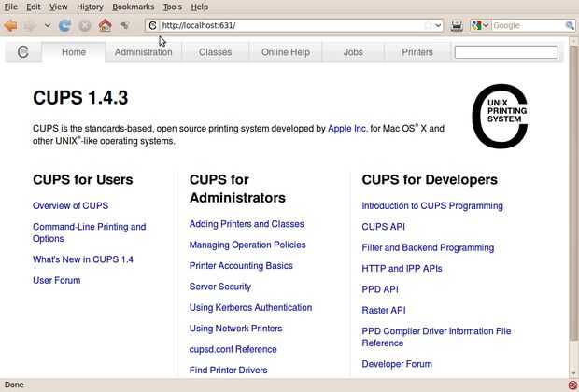The height and width of the screenshot is (392, 579).
Task: Open Filter and Backend Programming link
Action: (428, 247)
